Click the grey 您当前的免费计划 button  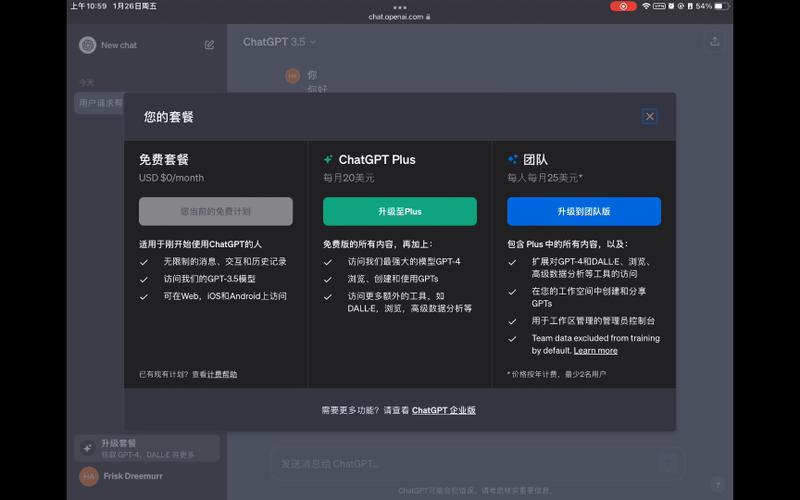[x=216, y=211]
